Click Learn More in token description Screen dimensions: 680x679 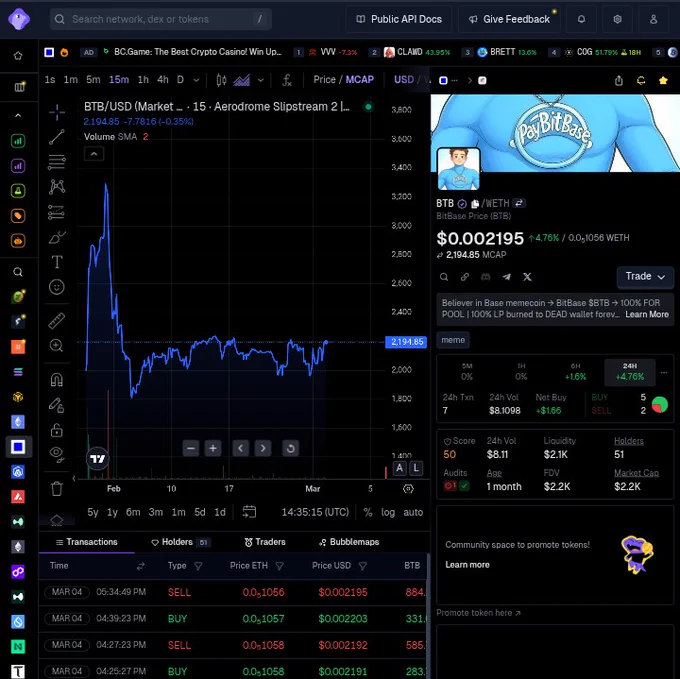647,314
